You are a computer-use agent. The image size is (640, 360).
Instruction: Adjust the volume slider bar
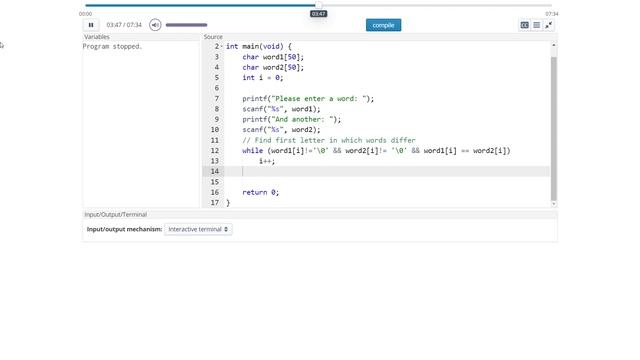click(187, 25)
